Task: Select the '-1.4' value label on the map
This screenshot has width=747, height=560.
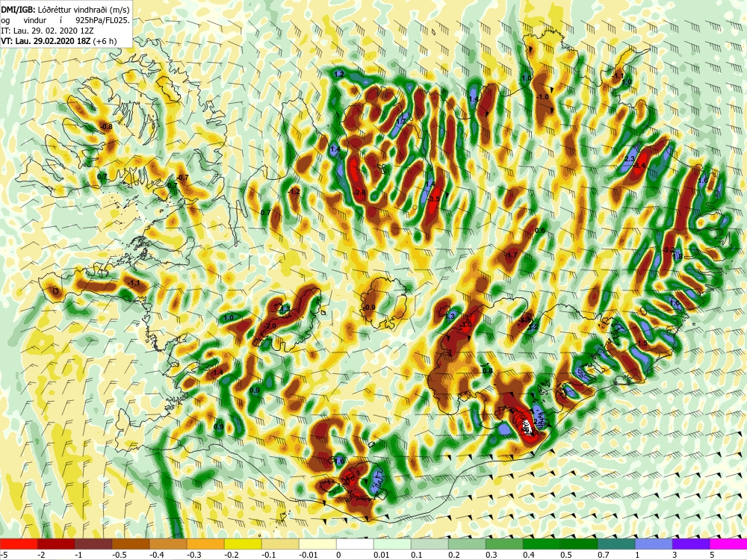Action: 217,372
